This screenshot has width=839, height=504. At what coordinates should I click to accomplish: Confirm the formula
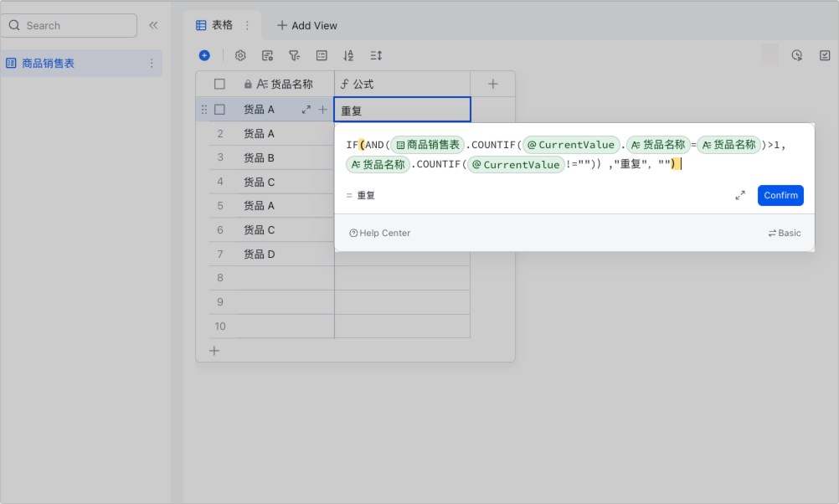780,195
